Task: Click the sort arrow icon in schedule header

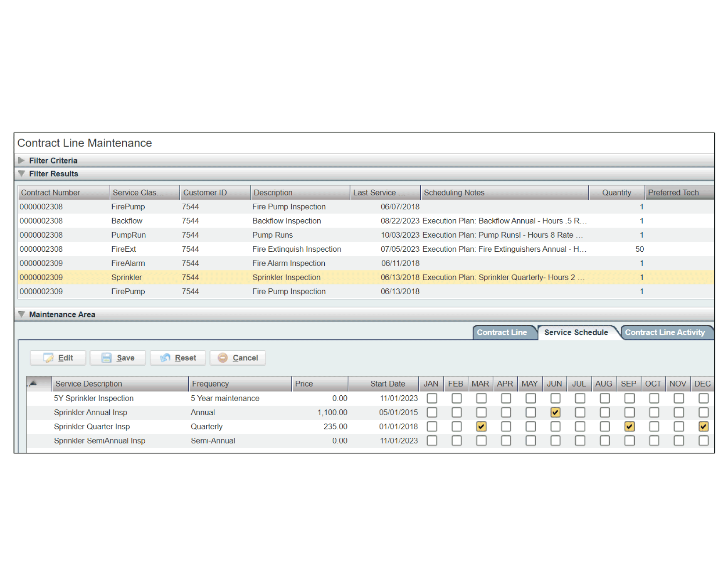Action: 33,384
